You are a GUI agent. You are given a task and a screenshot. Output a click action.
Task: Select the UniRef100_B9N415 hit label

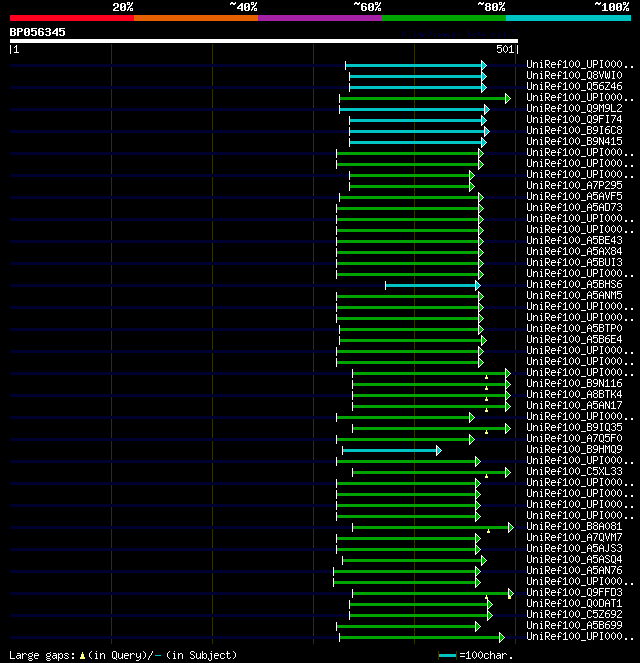point(574,141)
